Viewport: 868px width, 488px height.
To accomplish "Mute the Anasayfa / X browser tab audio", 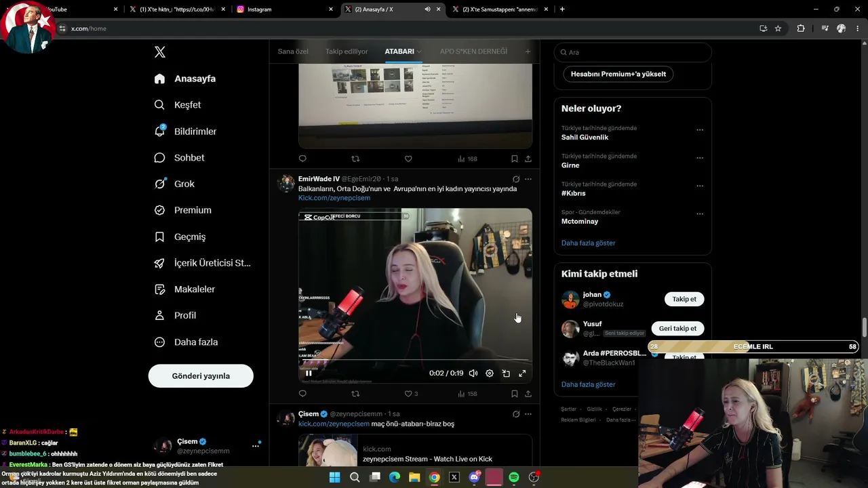I will (x=427, y=9).
